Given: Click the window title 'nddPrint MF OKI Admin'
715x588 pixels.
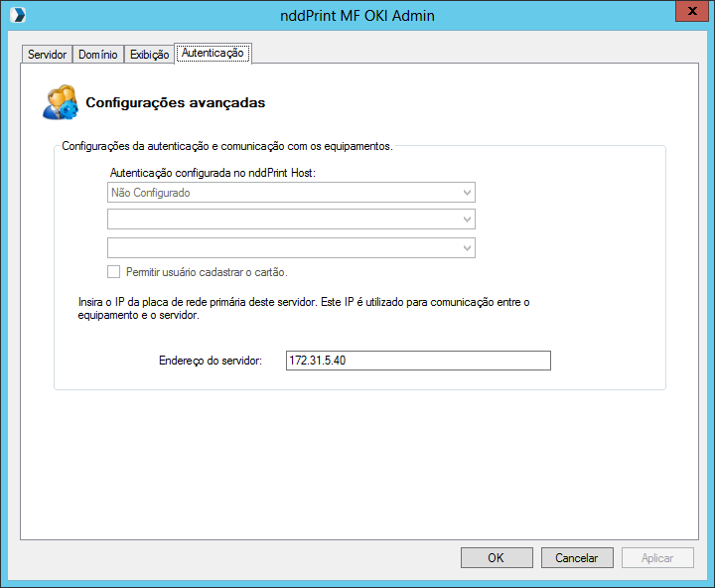Looking at the screenshot, I should 357,16.
